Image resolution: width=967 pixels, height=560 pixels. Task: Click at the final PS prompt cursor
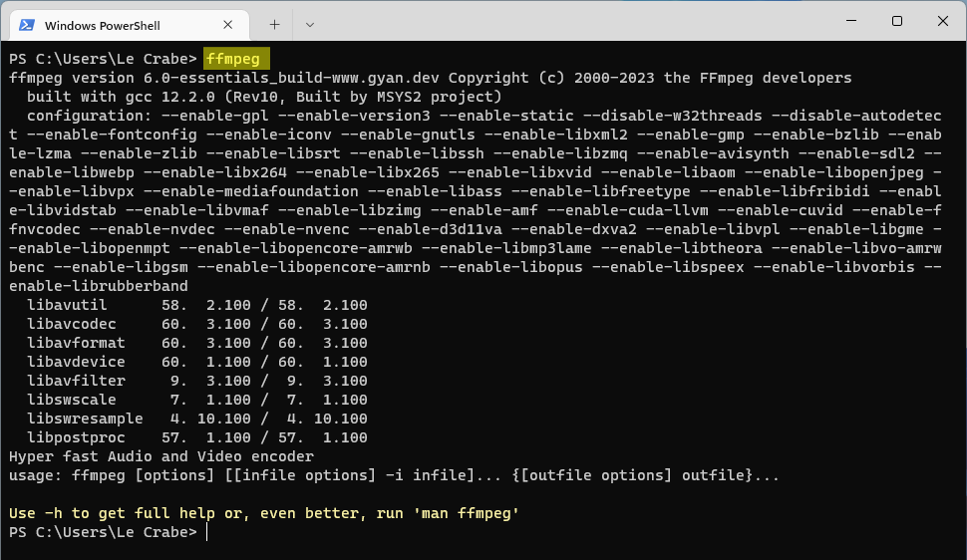pyautogui.click(x=206, y=532)
